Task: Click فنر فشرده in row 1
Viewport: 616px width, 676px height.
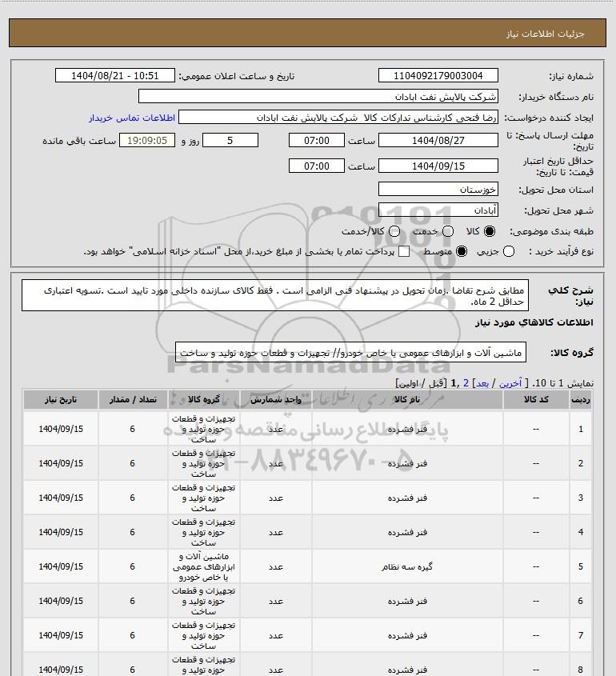Action: point(407,429)
